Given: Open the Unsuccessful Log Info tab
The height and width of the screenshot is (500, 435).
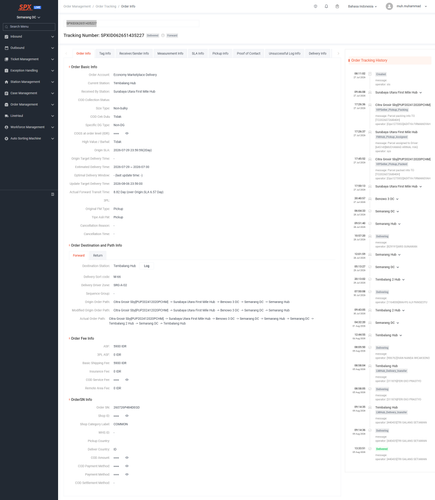Looking at the screenshot, I should (x=284, y=54).
